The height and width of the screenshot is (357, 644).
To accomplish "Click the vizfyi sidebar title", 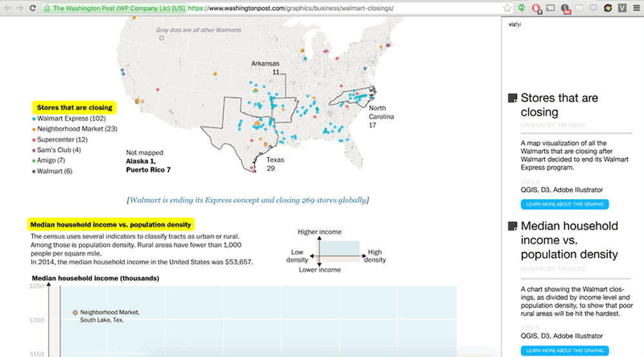I will 515,24.
